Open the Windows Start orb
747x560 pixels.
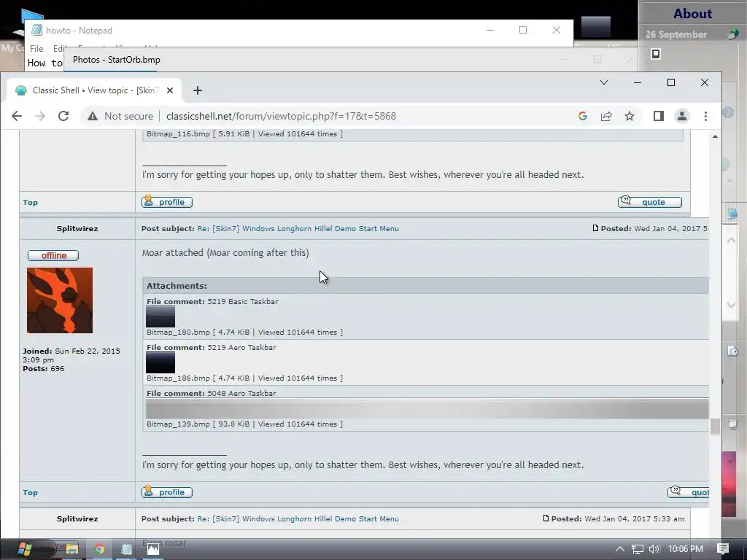coord(24,549)
